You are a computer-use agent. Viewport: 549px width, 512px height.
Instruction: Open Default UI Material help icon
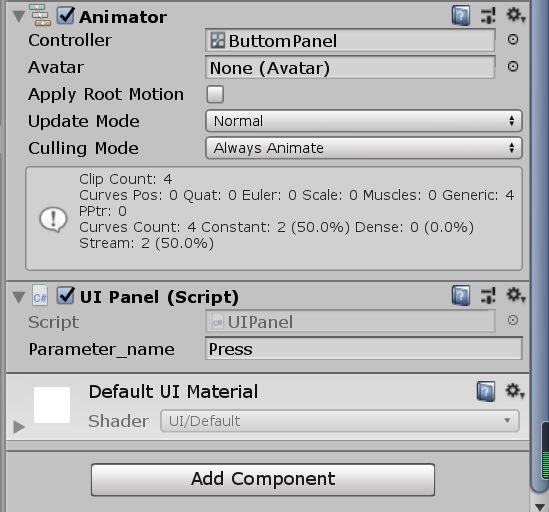486,391
